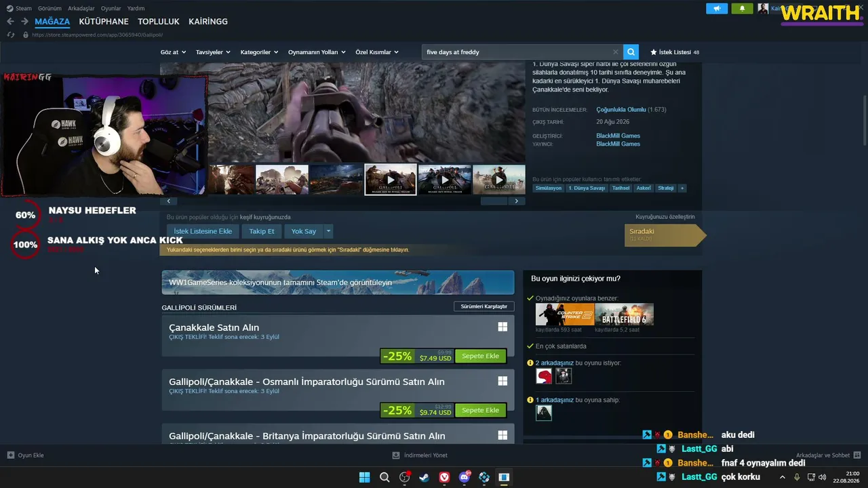Expand the Özel Kısımlar dropdown
Viewport: 868px width, 488px height.
pyautogui.click(x=377, y=52)
